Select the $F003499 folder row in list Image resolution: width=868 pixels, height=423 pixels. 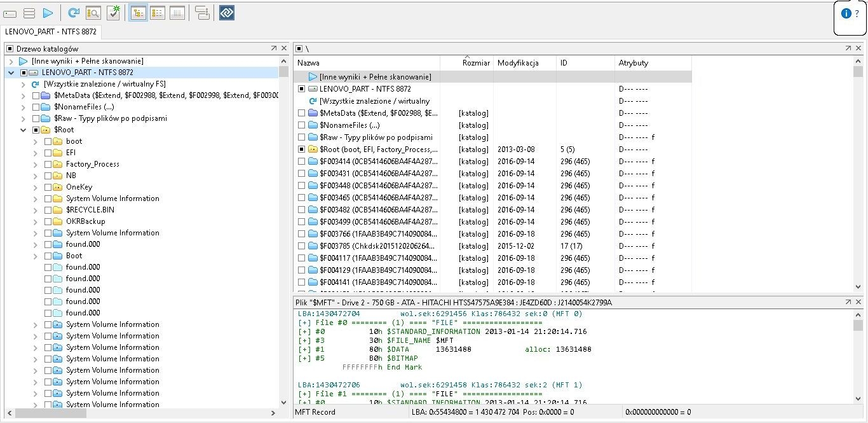click(x=493, y=222)
